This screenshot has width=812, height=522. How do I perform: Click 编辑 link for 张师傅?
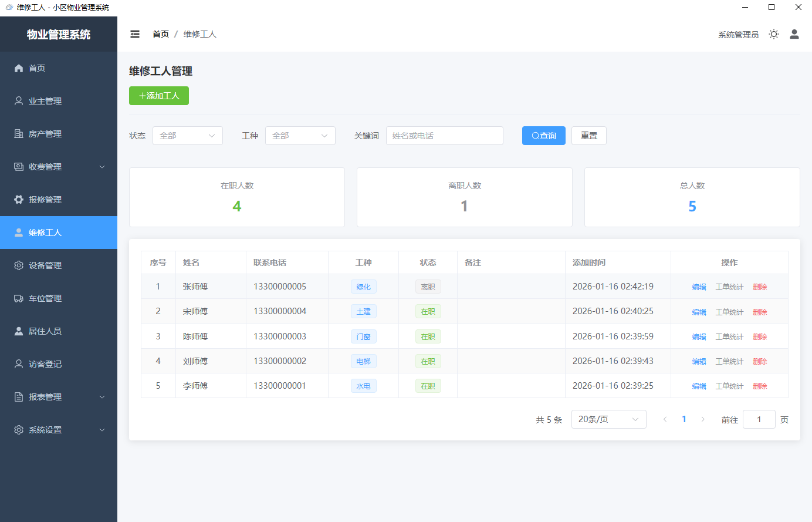699,287
